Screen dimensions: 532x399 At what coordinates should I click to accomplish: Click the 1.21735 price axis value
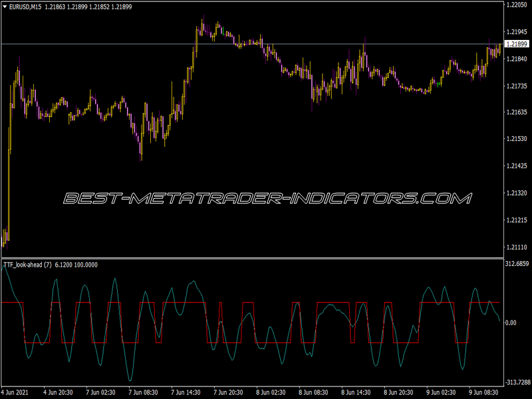click(x=517, y=86)
